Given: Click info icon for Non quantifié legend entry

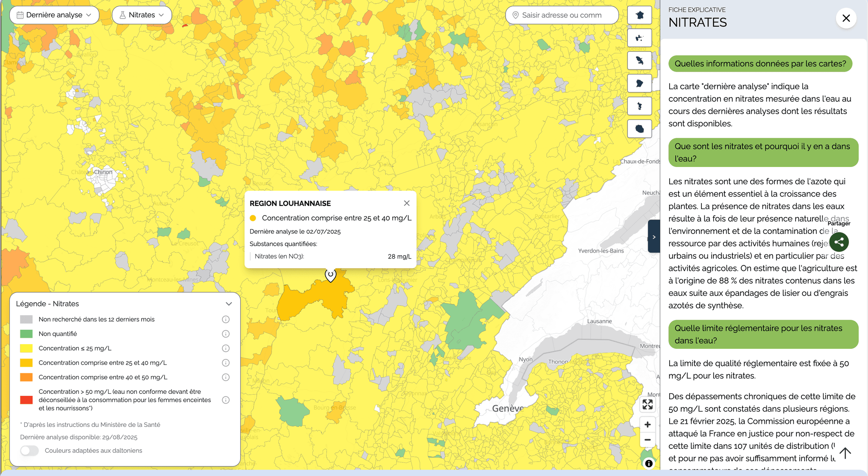Looking at the screenshot, I should [226, 334].
